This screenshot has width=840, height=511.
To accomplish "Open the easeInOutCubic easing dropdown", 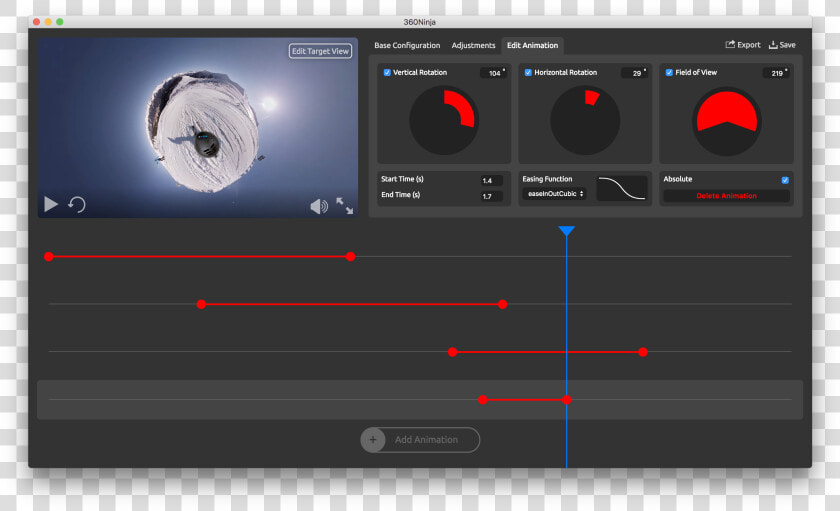I will pos(554,193).
